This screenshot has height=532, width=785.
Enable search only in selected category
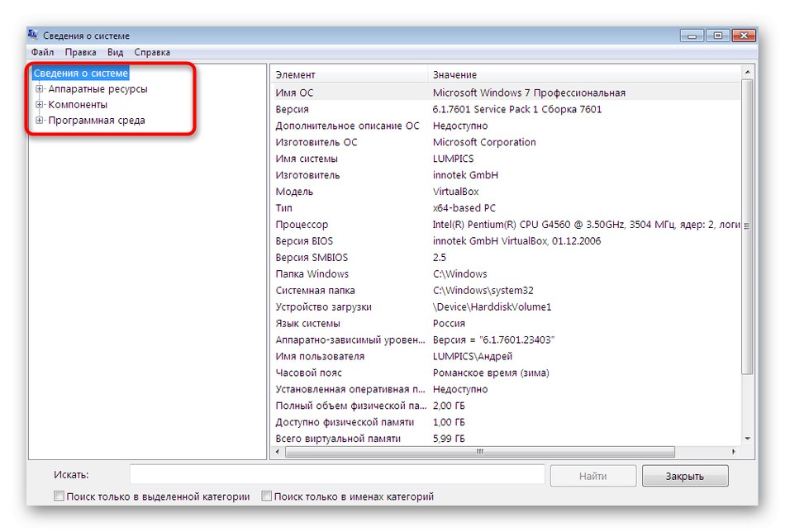[x=59, y=496]
